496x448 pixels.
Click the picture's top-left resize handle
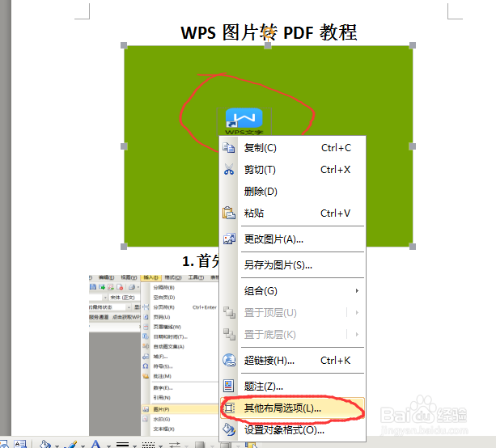(x=124, y=45)
